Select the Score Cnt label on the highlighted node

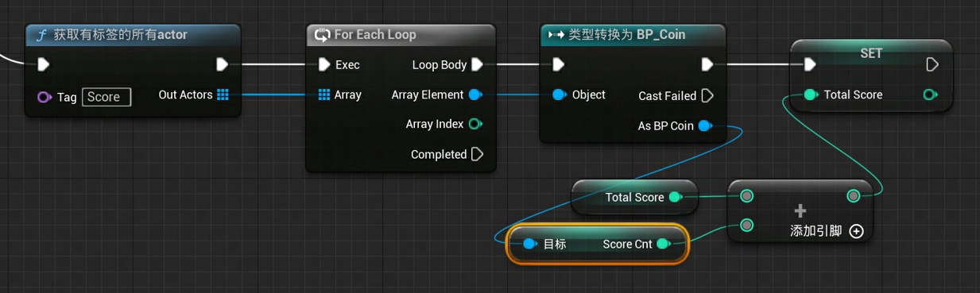click(x=627, y=244)
